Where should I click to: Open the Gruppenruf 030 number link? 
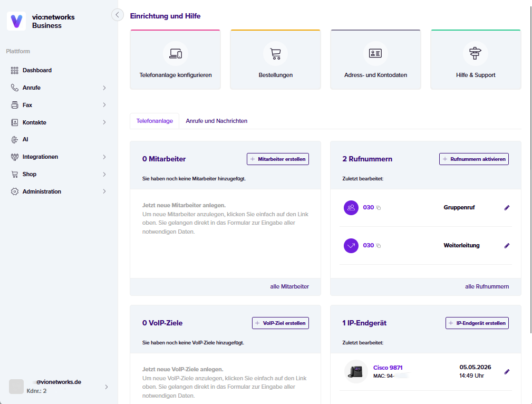click(369, 207)
